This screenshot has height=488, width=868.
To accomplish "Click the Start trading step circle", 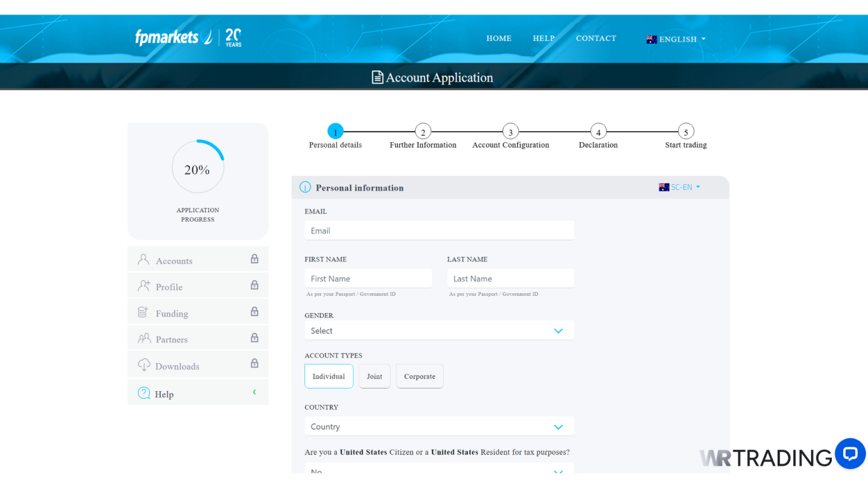I will click(x=685, y=131).
